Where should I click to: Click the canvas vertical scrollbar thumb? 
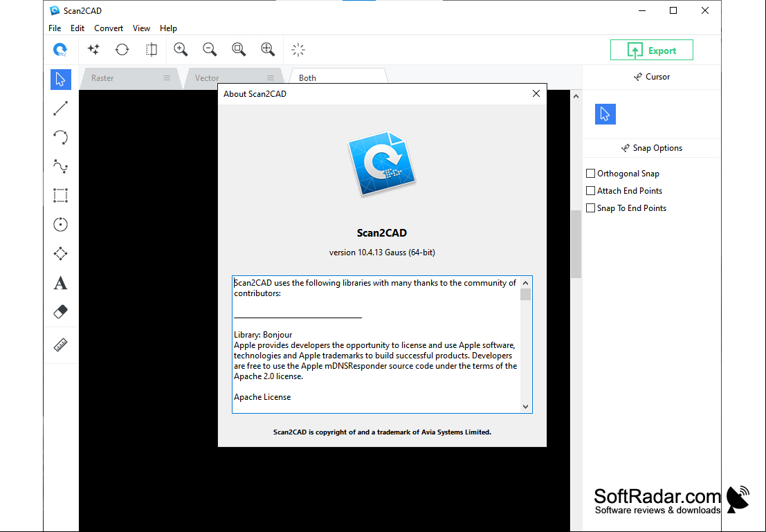coord(576,244)
